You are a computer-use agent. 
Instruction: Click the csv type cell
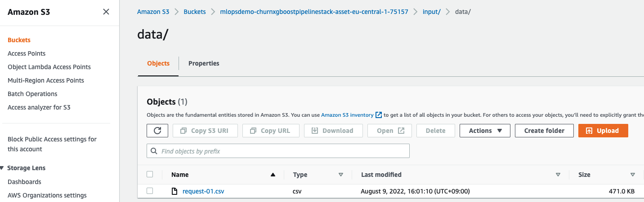pyautogui.click(x=297, y=191)
